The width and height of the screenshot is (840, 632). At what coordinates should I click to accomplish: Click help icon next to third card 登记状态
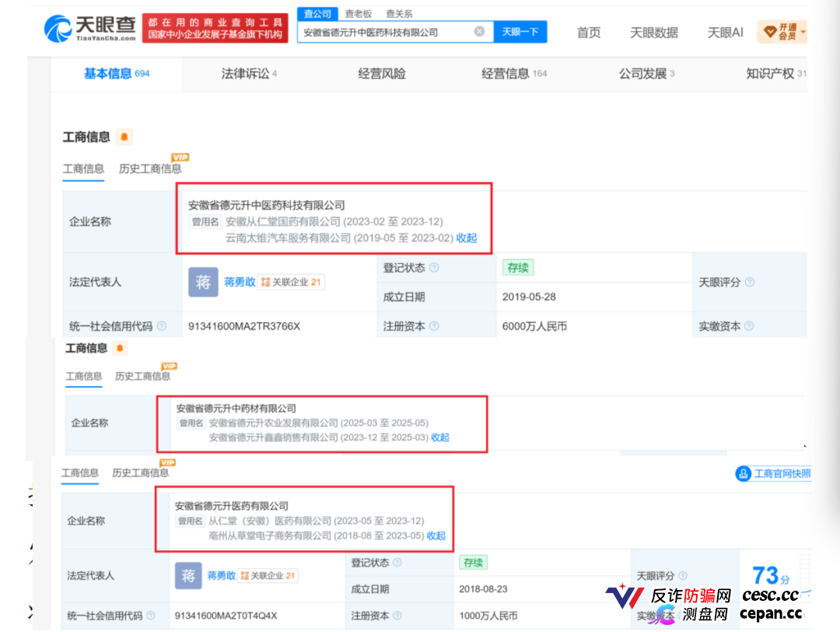pyautogui.click(x=397, y=562)
